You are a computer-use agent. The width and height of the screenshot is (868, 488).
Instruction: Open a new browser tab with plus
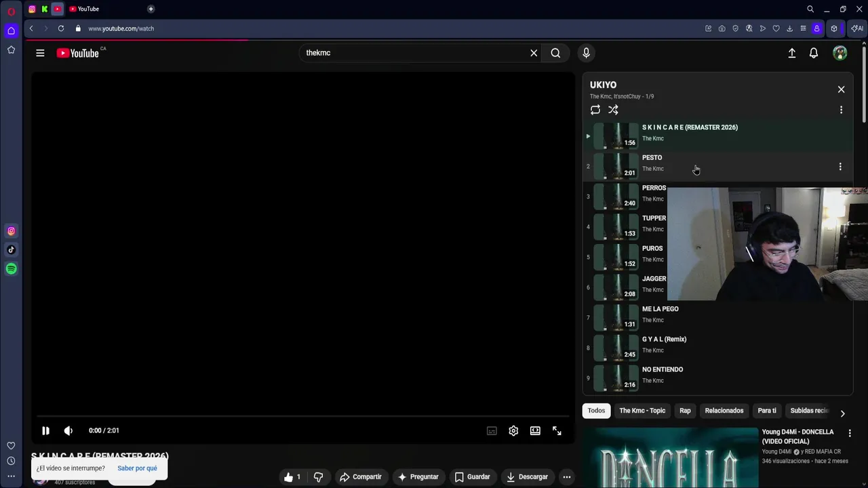151,9
